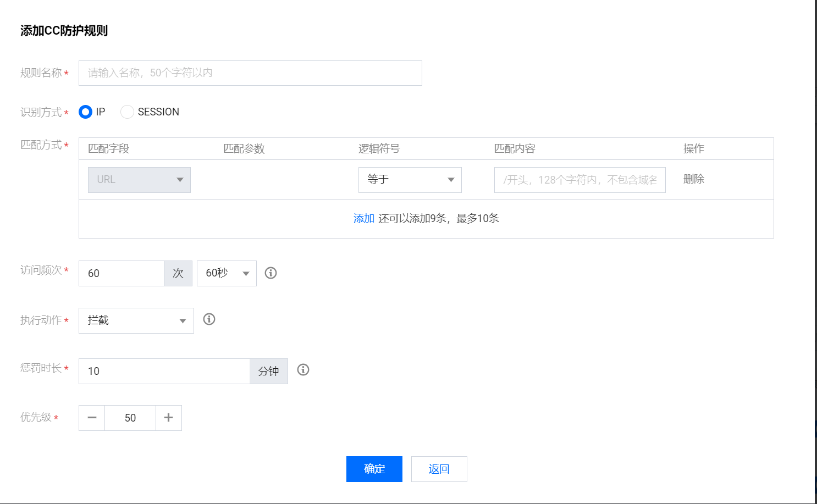
Task: Click the 确定 confirm button
Action: pyautogui.click(x=374, y=469)
